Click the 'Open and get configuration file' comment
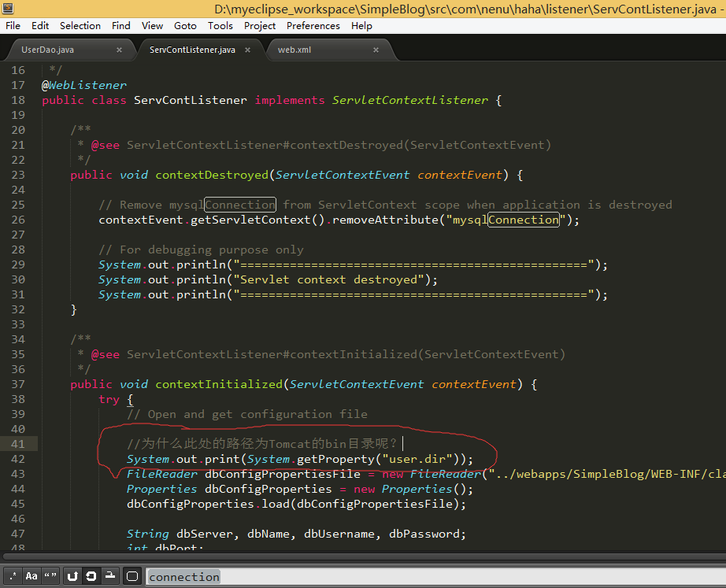 pyautogui.click(x=247, y=414)
